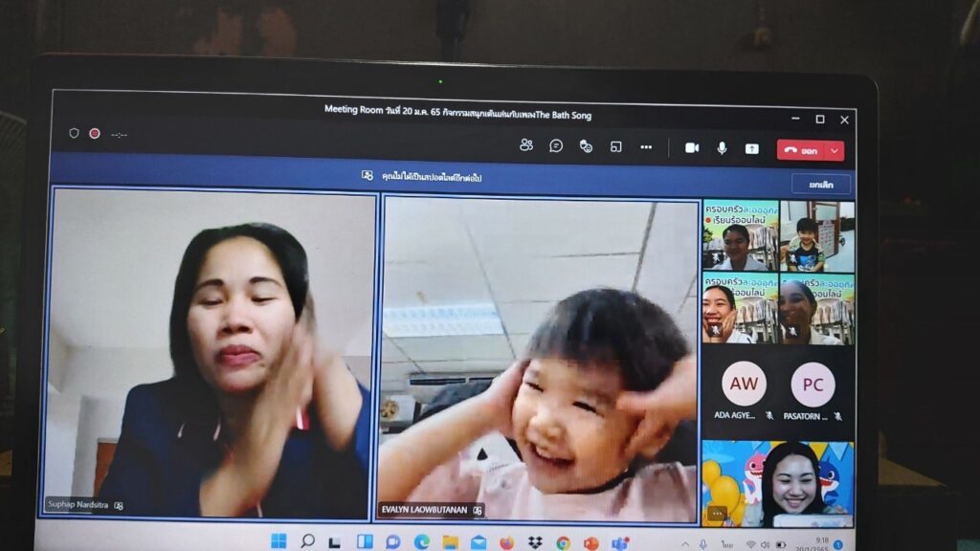Viewport: 980px width, 551px height.
Task: Open the participants panel icon
Action: pyautogui.click(x=525, y=145)
